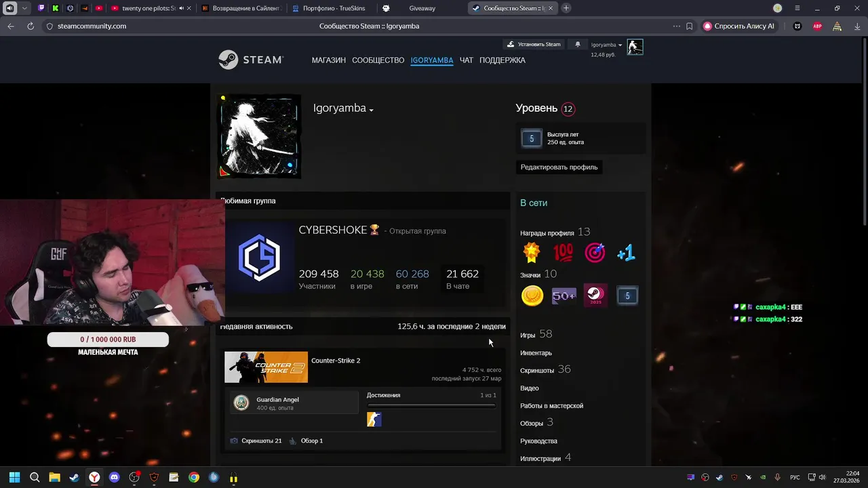Open the СООБЩЕСТВО menu

point(378,60)
